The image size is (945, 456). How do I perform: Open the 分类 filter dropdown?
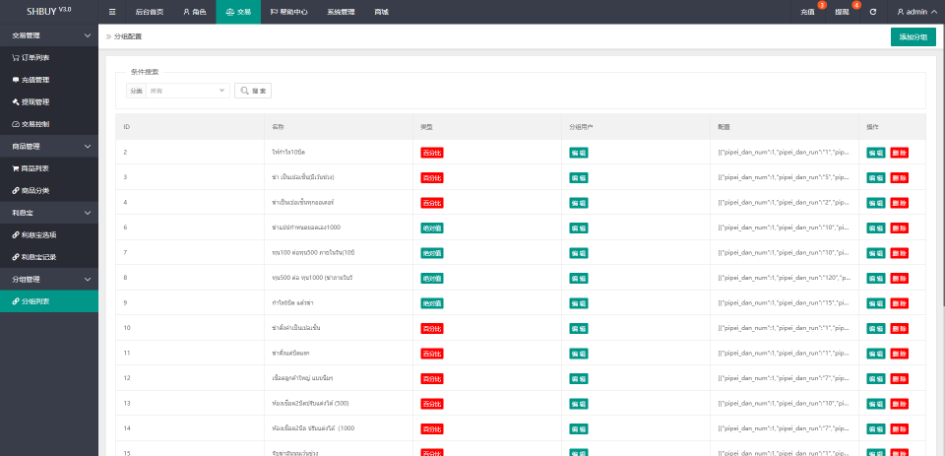click(x=187, y=91)
